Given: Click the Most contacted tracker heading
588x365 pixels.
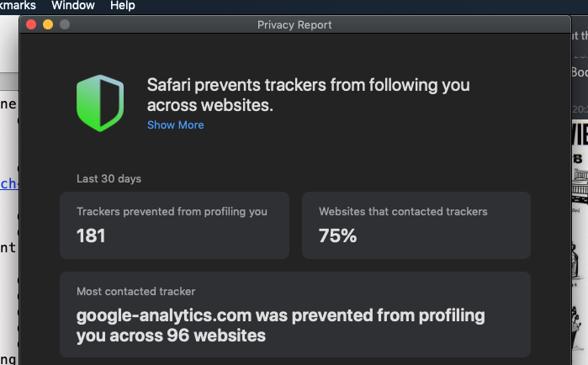Looking at the screenshot, I should pos(135,291).
